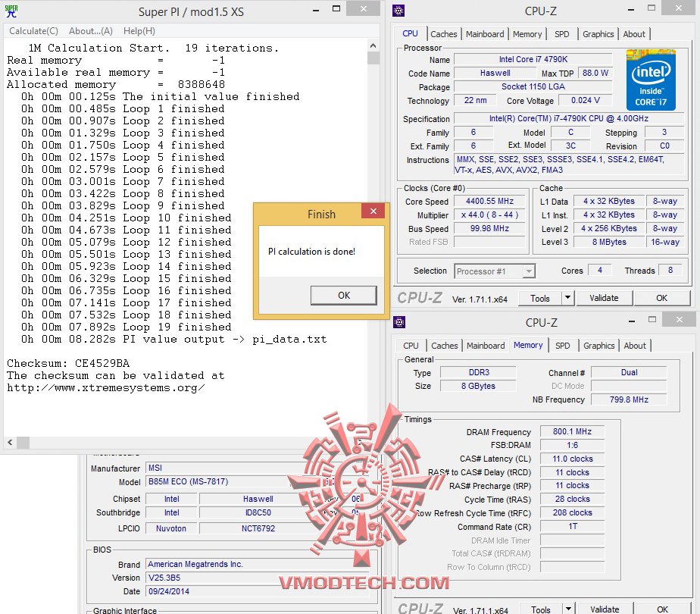Click the Super PI vertical scrollbar thumb
The image size is (700, 614).
click(x=373, y=58)
